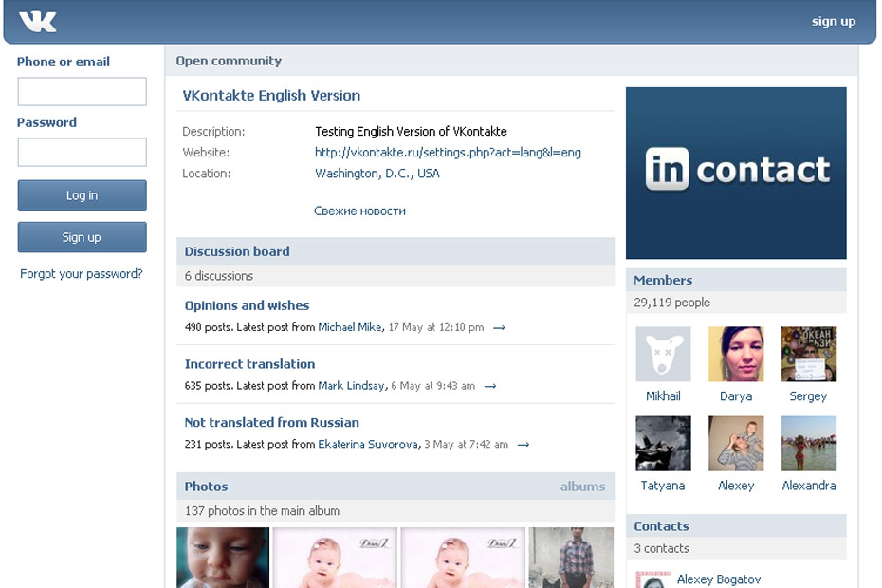Screen dimensions: 882x588
Task: Open the Photos section header
Action: tap(206, 487)
